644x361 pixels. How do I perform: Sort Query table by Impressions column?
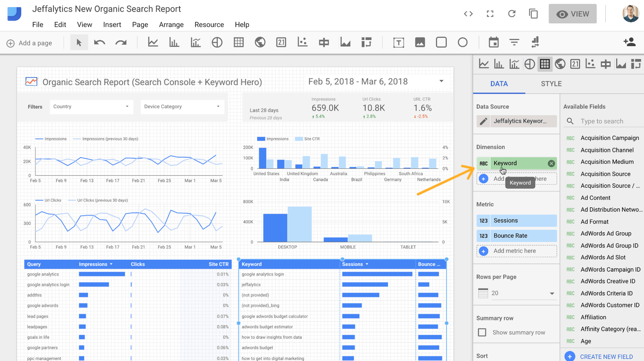(x=95, y=264)
